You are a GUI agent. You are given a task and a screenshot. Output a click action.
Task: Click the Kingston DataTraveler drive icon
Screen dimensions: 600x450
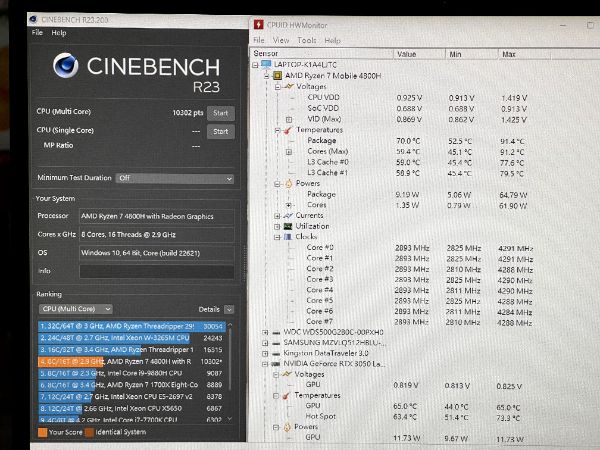[x=276, y=354]
